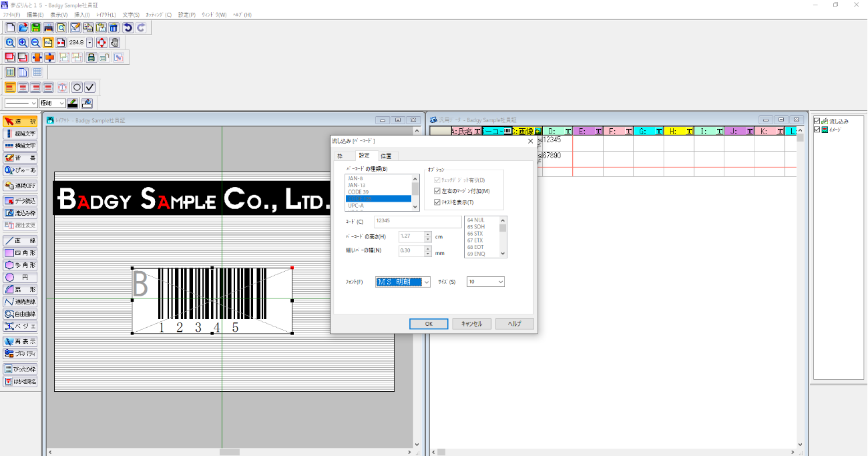Screen dimensions: 868x456
Task: Select the 多角形 polygon tool
Action: (x=20, y=265)
